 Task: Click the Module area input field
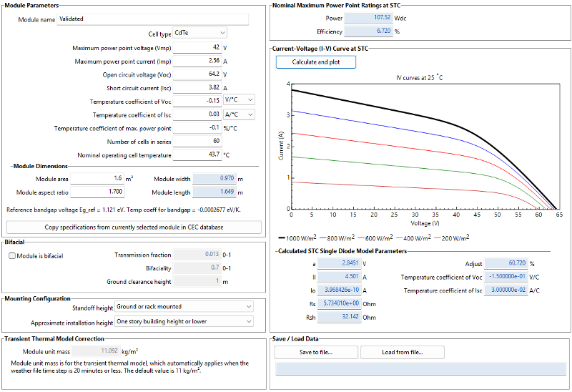point(97,178)
